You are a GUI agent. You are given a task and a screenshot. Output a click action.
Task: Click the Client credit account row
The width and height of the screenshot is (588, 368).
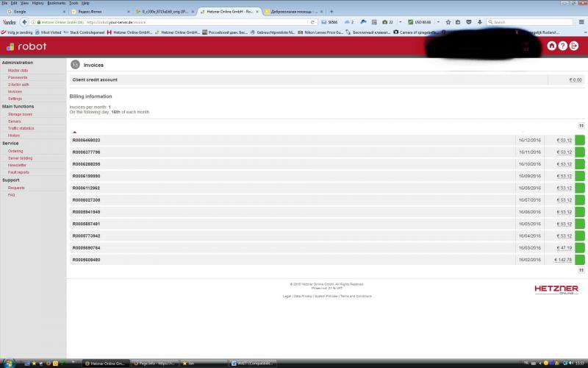tap(327, 79)
